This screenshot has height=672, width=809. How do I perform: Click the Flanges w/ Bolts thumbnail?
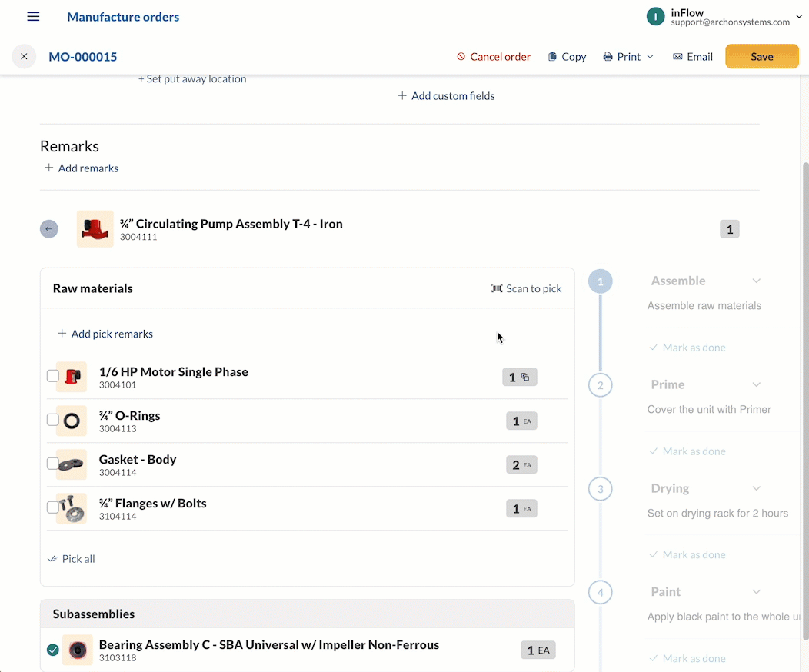click(72, 508)
